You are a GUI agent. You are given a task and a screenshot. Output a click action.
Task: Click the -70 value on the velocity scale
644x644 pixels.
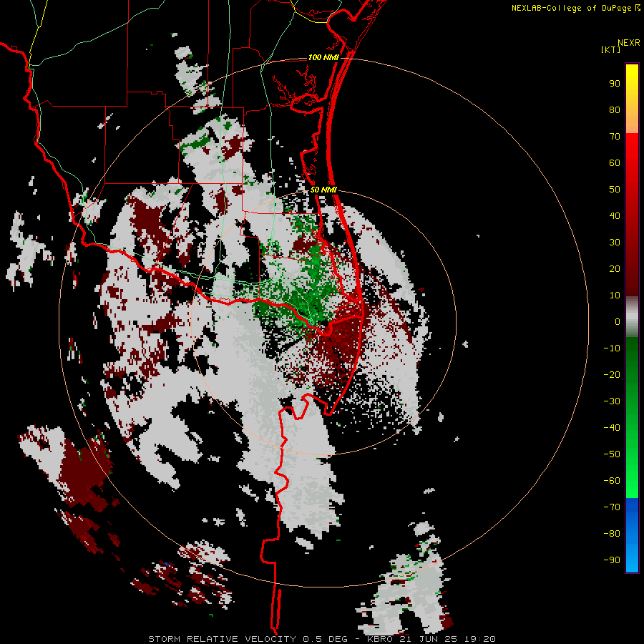click(x=612, y=507)
